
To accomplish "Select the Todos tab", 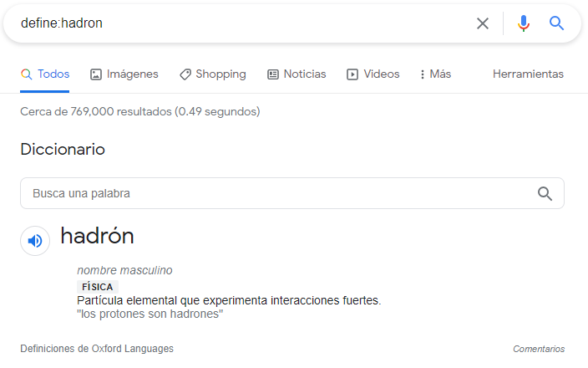I will click(44, 74).
